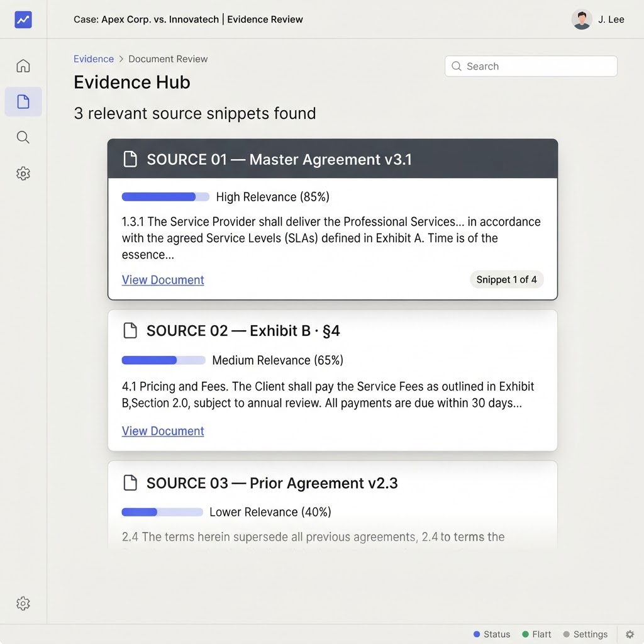Open View Document for SOURCE 02
644x644 pixels.
[163, 431]
